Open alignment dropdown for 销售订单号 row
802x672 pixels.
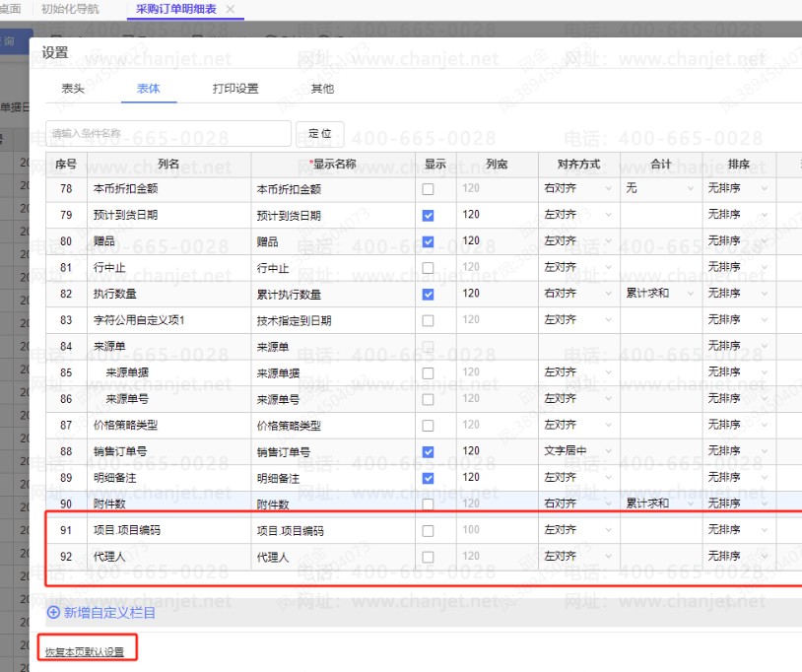577,451
